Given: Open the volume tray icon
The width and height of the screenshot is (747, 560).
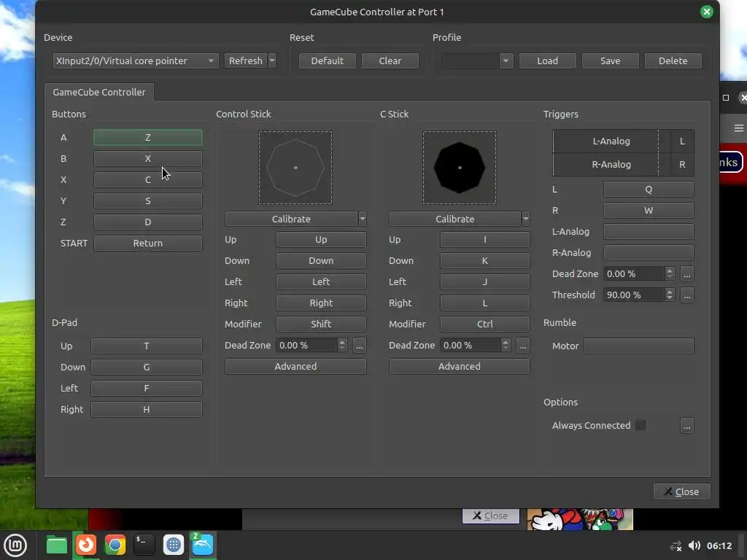Looking at the screenshot, I should click(x=694, y=545).
